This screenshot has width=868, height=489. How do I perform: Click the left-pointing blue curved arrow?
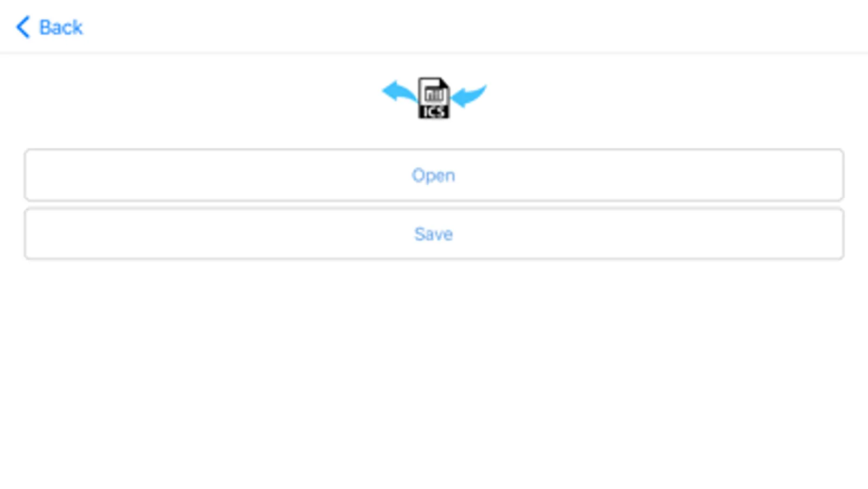pyautogui.click(x=400, y=91)
